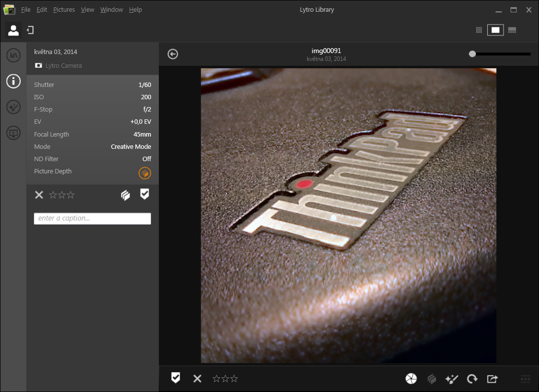The height and width of the screenshot is (392, 539).
Task: Click the Lytro Library window title
Action: pos(317,10)
